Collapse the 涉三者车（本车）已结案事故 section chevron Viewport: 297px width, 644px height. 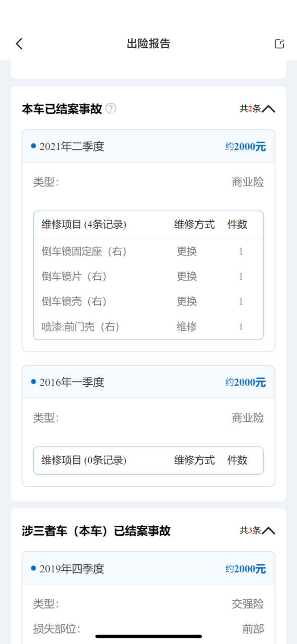point(269,530)
